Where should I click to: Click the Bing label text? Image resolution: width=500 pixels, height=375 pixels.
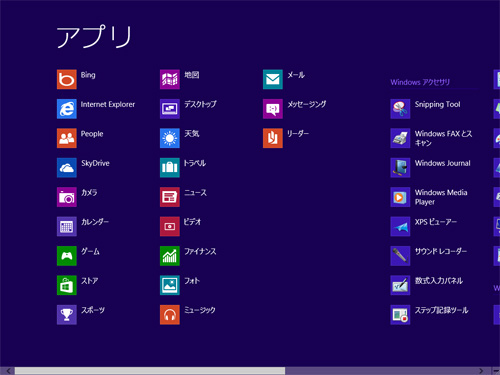coord(88,75)
